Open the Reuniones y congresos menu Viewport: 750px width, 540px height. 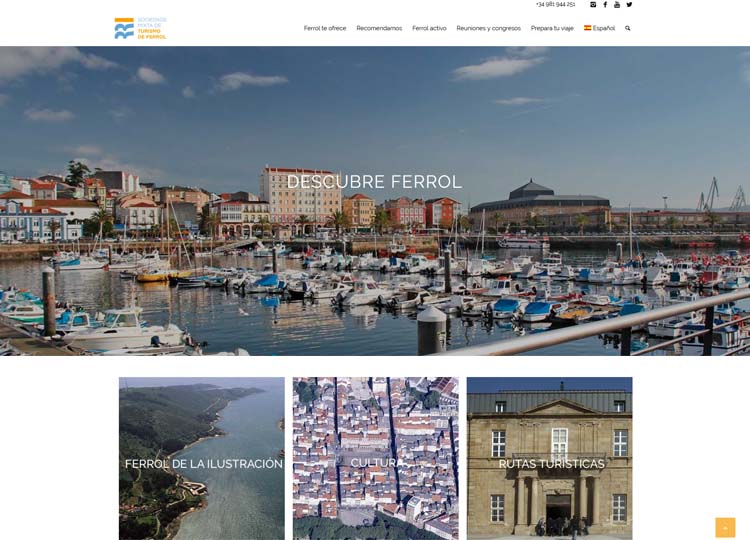[x=488, y=28]
